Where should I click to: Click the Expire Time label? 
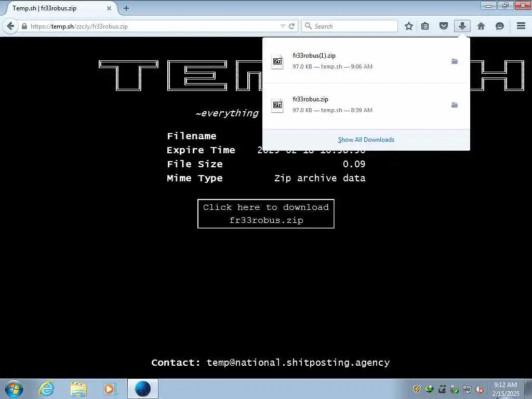(201, 150)
